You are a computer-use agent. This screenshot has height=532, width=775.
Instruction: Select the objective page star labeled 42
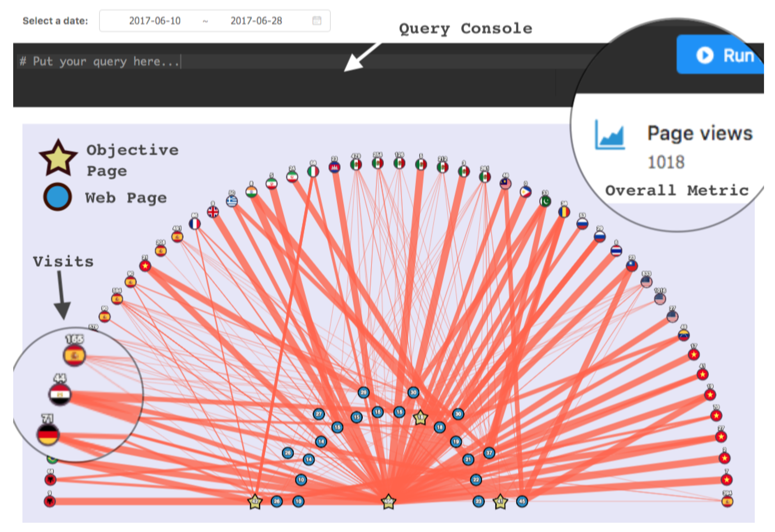(x=255, y=501)
